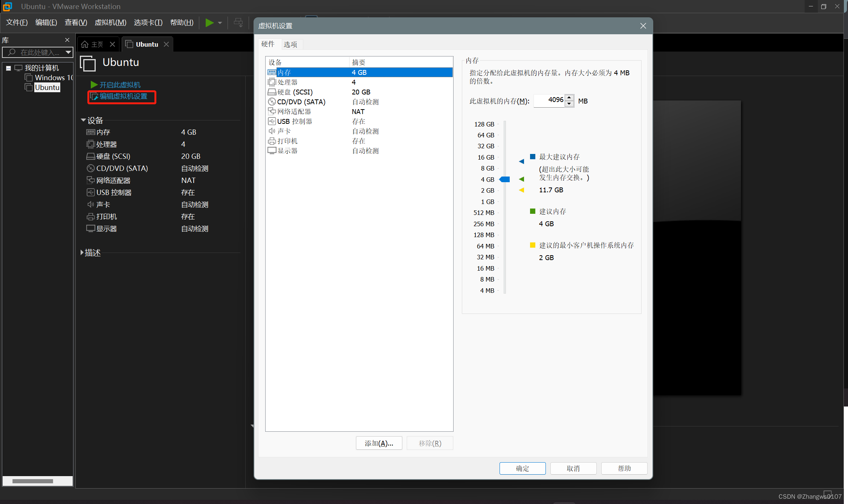Image resolution: width=848 pixels, height=504 pixels.
Task: Click the 开启此虚拟机 link
Action: point(120,85)
